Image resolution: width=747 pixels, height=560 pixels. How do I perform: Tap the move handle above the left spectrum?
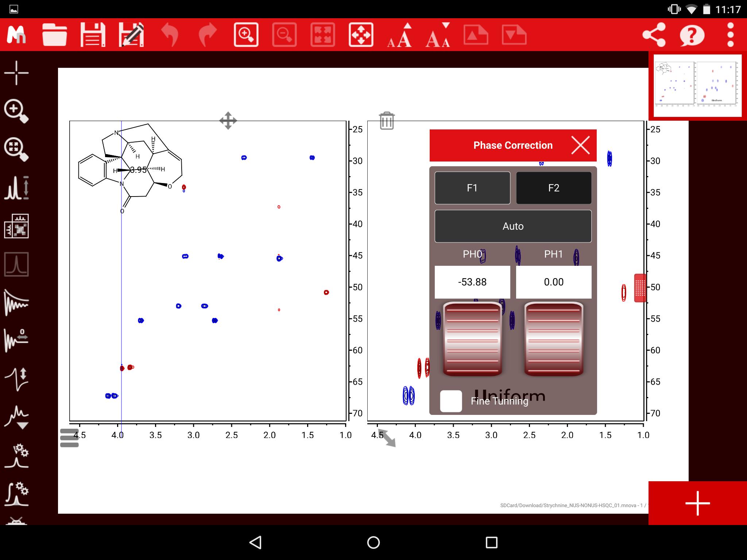pos(228,120)
